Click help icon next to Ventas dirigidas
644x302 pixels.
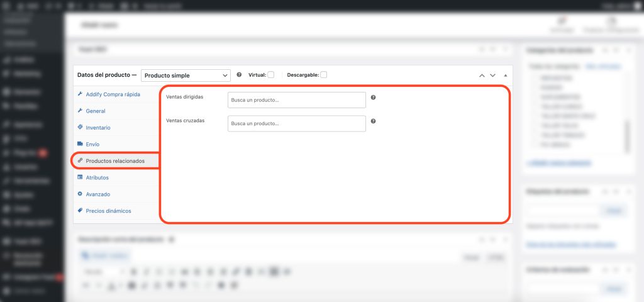373,98
